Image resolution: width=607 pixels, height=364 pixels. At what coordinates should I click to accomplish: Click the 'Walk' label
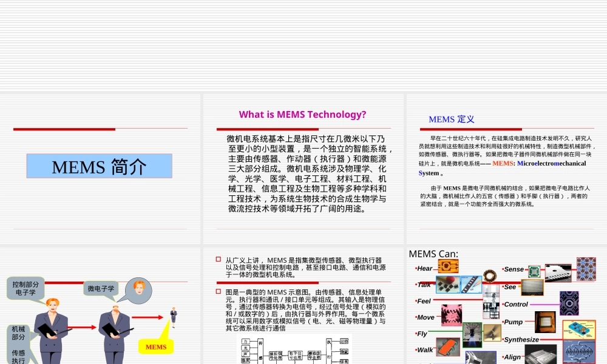point(424,349)
